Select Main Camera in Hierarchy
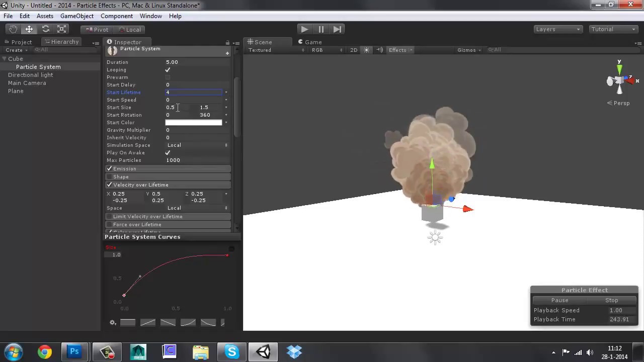The height and width of the screenshot is (362, 644). (x=27, y=83)
